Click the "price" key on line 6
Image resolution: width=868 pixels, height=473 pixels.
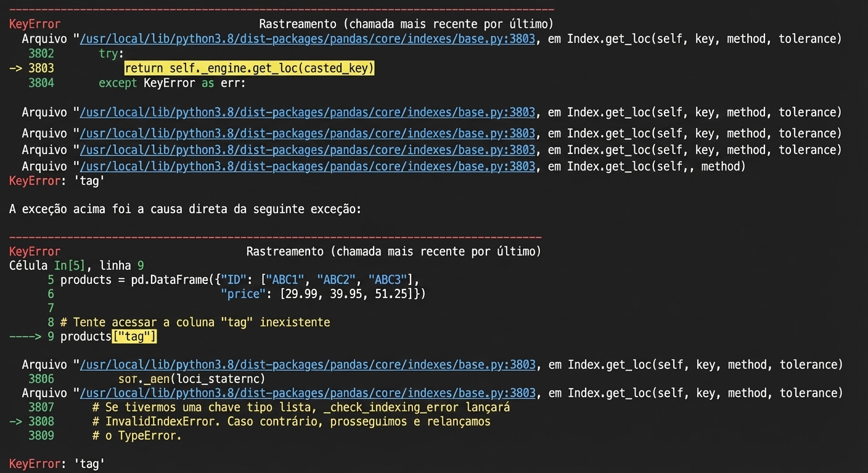coord(243,294)
